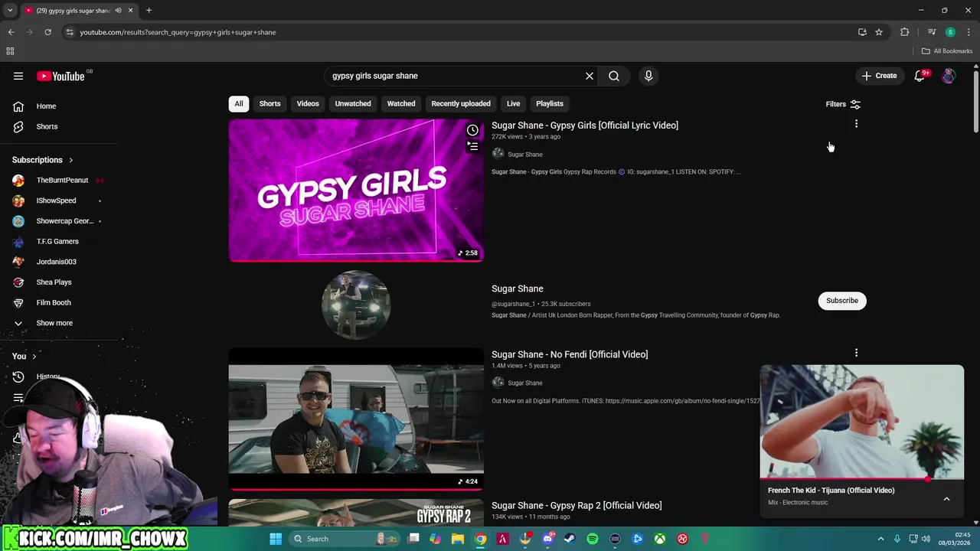Bookmark this tab with the star
The image size is (980, 551).
pyautogui.click(x=879, y=32)
